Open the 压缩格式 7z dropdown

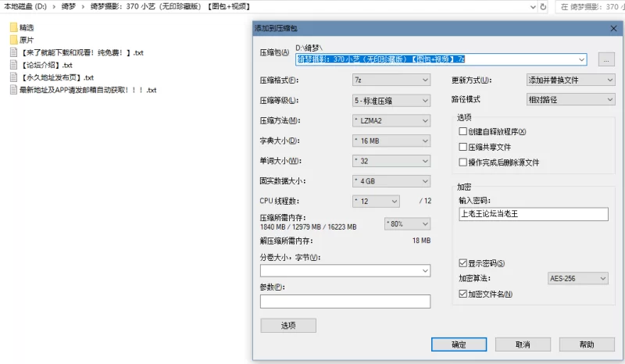pyautogui.click(x=391, y=80)
